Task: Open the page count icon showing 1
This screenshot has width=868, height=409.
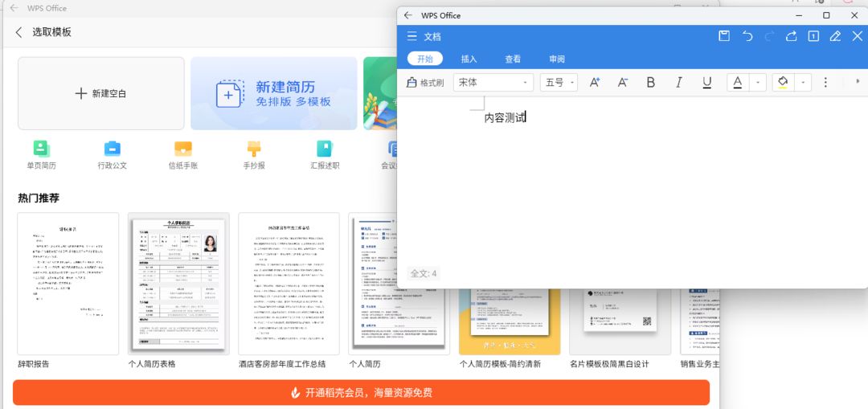Action: 813,36
